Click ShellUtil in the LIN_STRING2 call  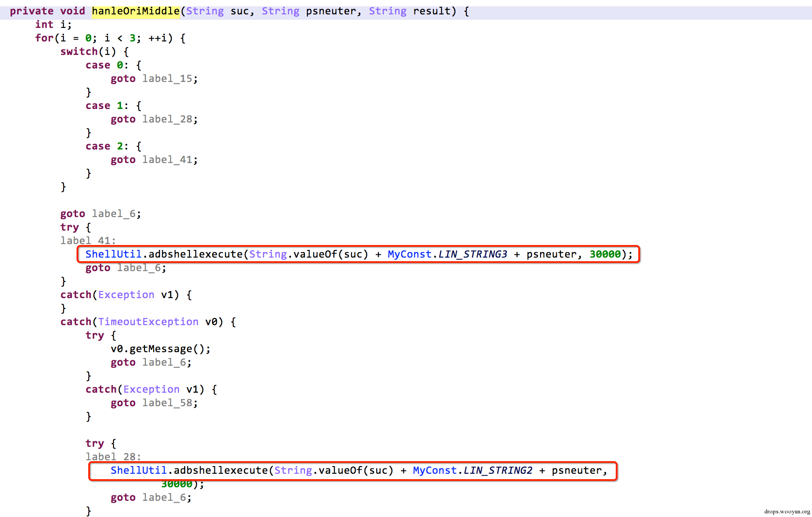click(x=139, y=471)
